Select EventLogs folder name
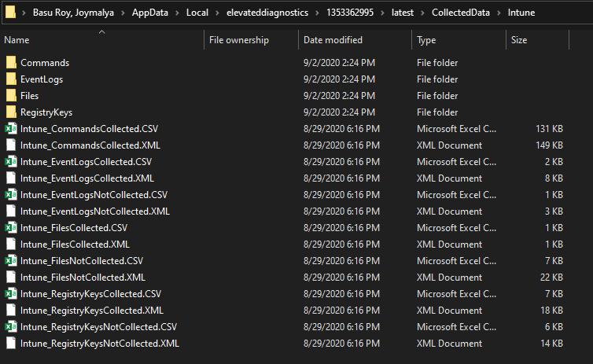 pyautogui.click(x=42, y=79)
